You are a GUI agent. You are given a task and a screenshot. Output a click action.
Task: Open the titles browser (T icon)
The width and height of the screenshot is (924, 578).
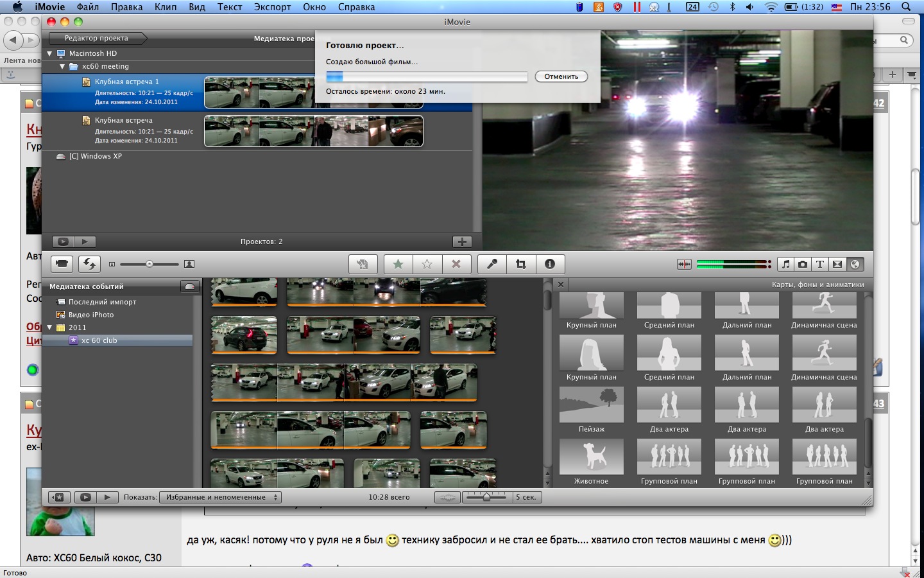(820, 264)
